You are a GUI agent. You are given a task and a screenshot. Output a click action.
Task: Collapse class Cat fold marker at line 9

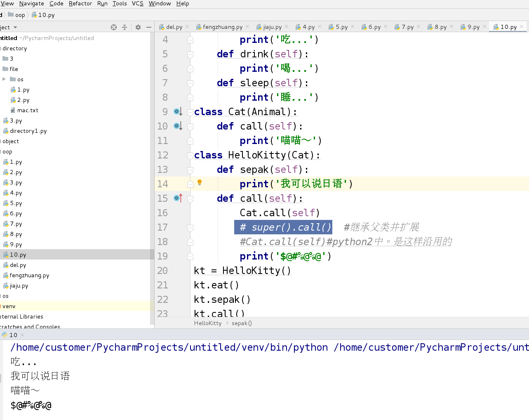190,112
